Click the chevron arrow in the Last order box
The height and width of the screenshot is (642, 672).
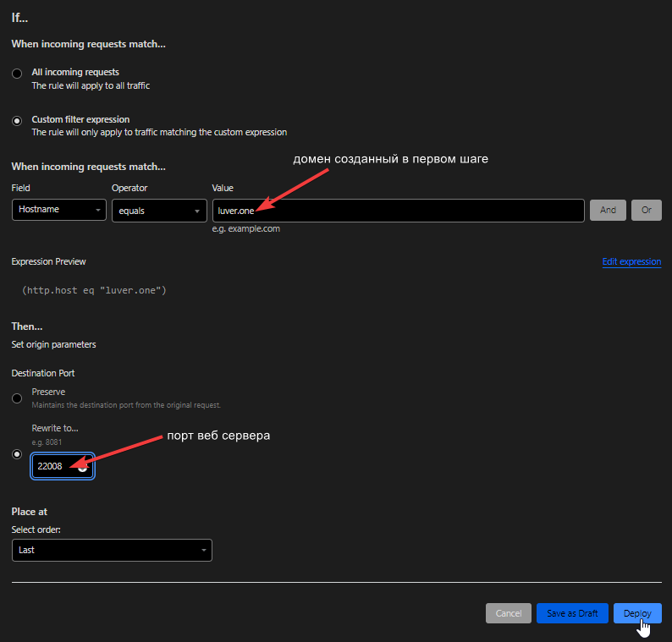pos(204,550)
